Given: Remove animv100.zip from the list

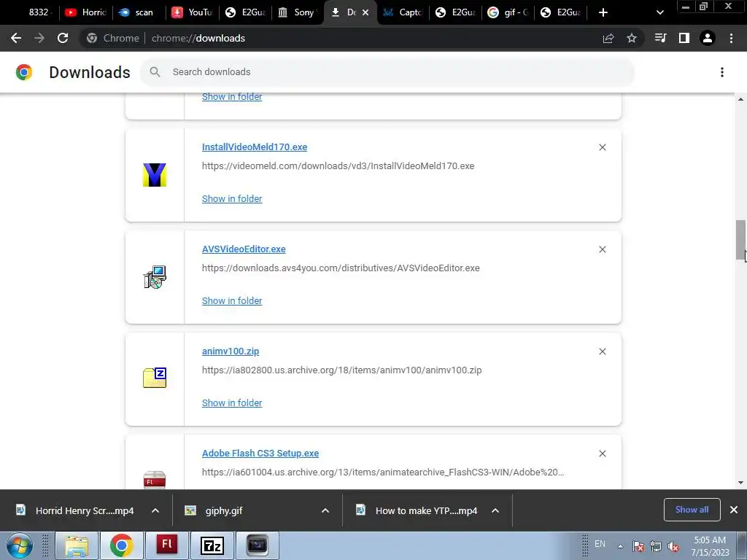Looking at the screenshot, I should point(603,351).
